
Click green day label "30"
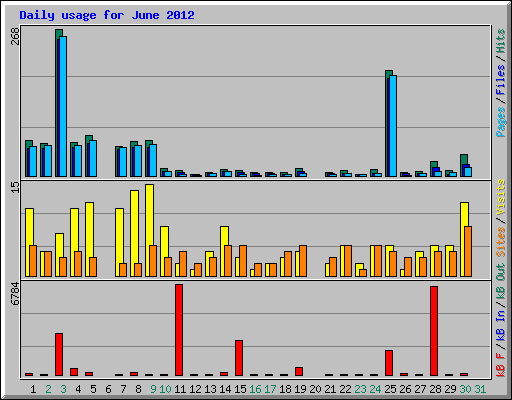(x=465, y=389)
